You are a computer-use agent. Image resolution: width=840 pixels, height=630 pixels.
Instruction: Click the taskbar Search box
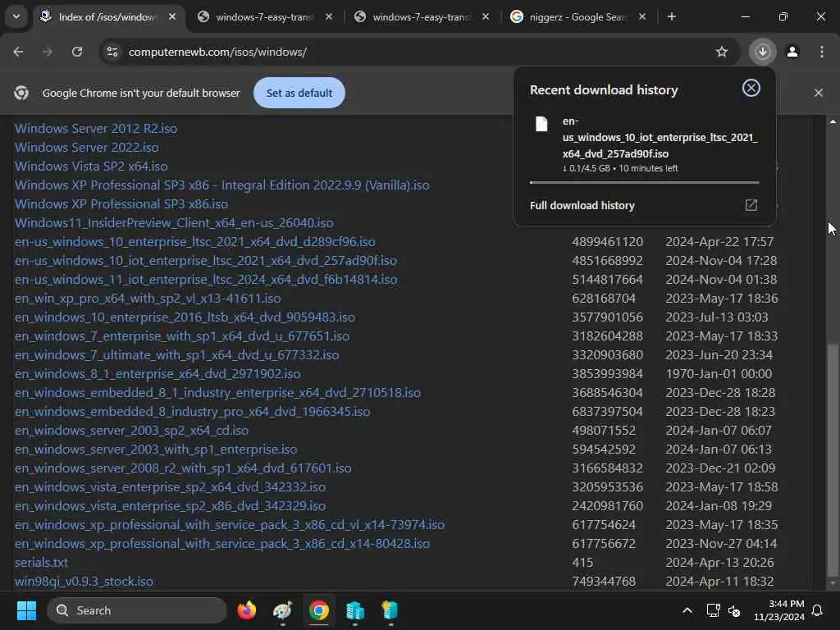(137, 610)
